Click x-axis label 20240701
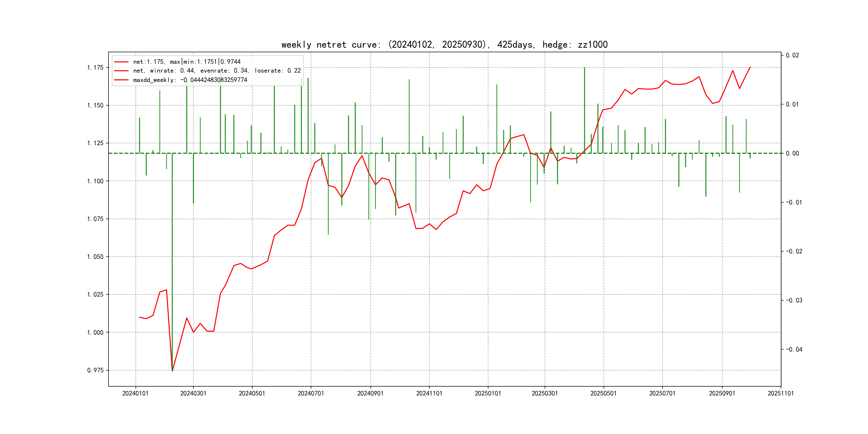Screen dimensions: 868x434 [x=311, y=394]
